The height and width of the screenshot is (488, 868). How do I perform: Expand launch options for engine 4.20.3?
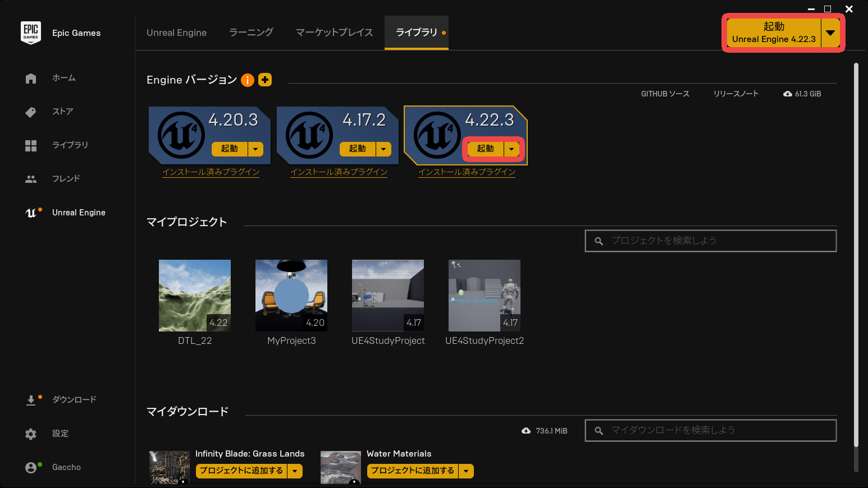[255, 149]
